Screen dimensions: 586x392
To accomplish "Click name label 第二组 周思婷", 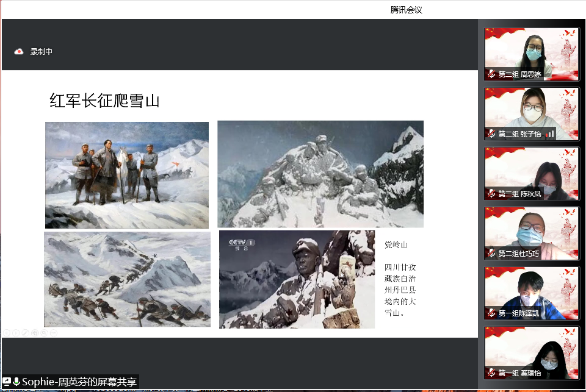I will tap(520, 74).
